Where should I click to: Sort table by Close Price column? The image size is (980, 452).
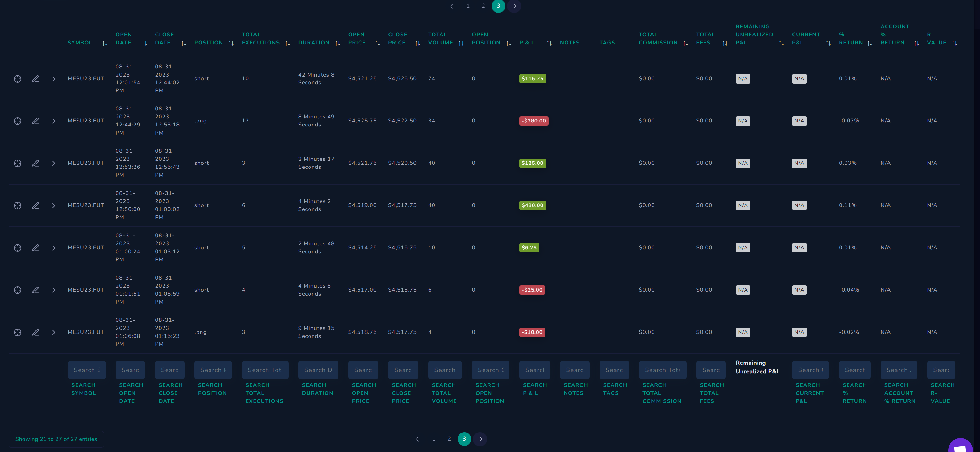pos(417,44)
